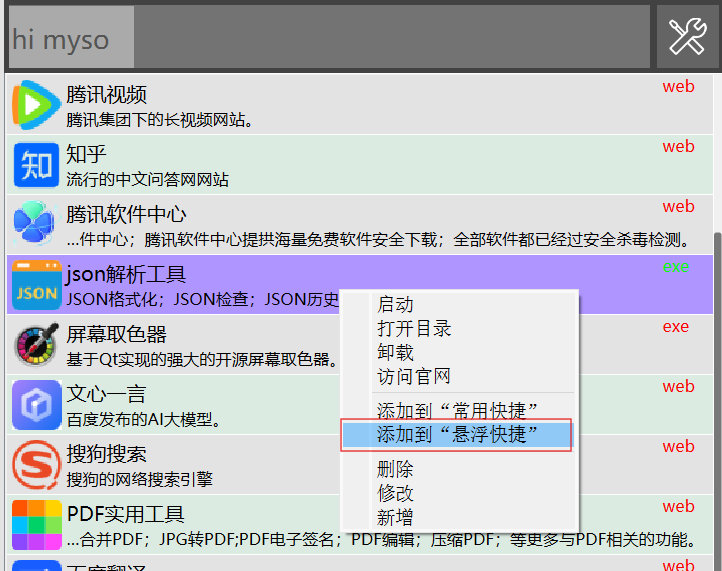This screenshot has width=722, height=571.
Task: Click the red exe label on 屏幕取色器 row
Action: point(675,326)
